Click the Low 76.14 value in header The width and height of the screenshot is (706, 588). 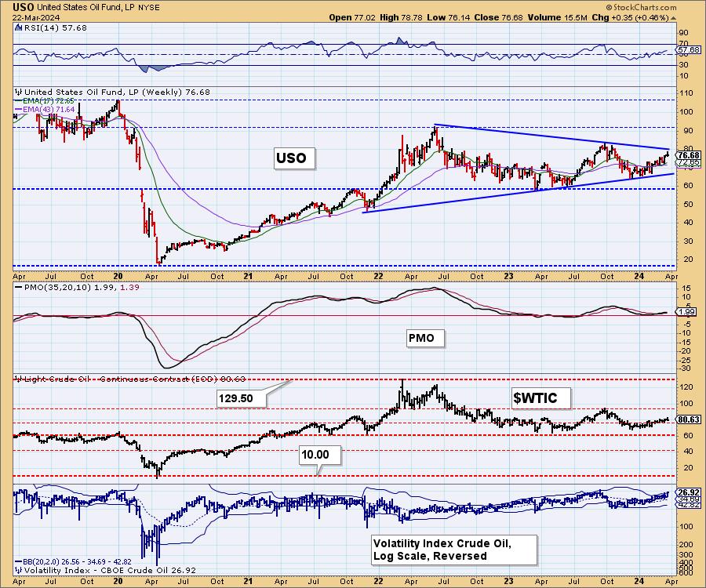pyautogui.click(x=449, y=17)
